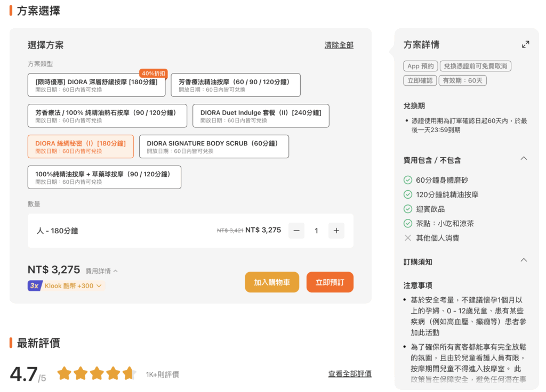Click the 1K+則評價 review count
Screen dimensions: 546x392
pos(162,374)
